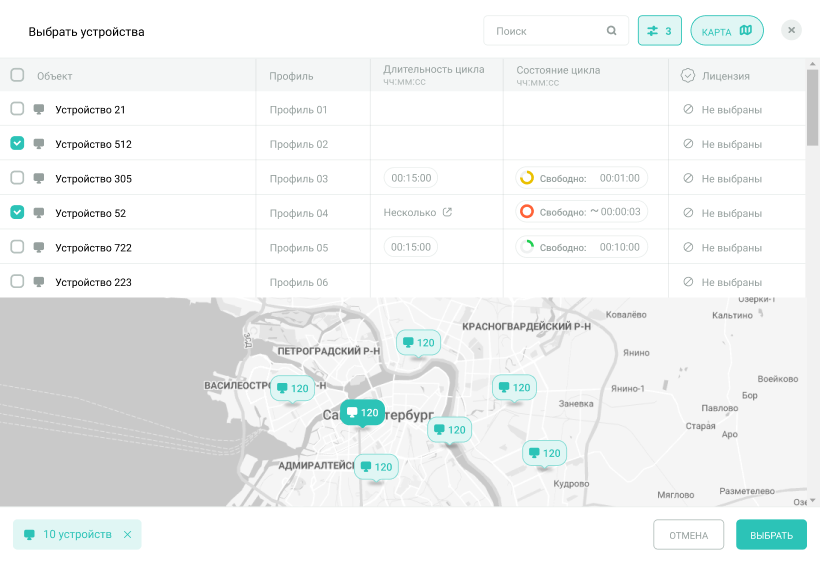Sort by the Профиль column header
Image resolution: width=820 pixels, height=562 pixels.
click(291, 76)
